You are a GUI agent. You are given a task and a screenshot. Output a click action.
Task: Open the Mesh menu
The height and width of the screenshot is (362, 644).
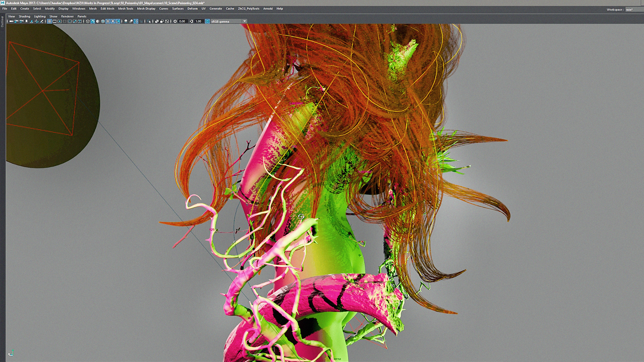pyautogui.click(x=93, y=9)
